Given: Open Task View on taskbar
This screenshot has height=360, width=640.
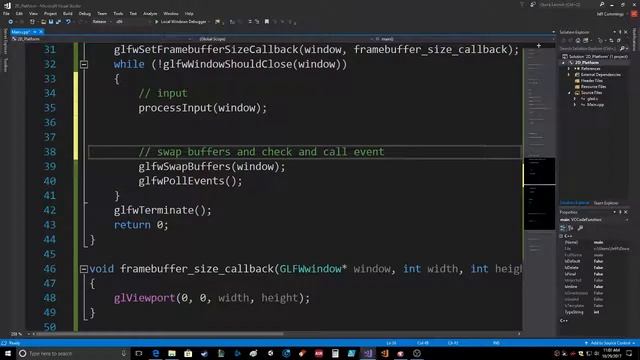Looking at the screenshot, I should (x=139, y=353).
